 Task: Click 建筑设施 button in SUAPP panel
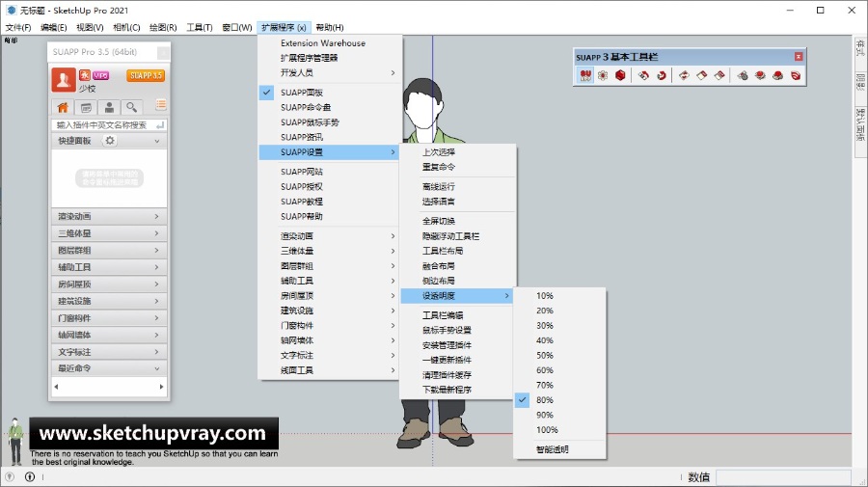[x=109, y=301]
